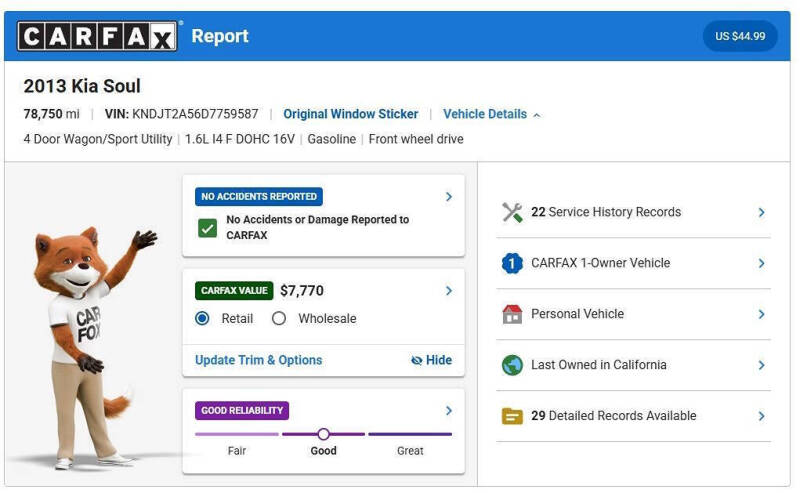Screen dimensions: 800x493
Task: Expand 29 Detailed Records Available chevron
Action: pyautogui.click(x=761, y=416)
